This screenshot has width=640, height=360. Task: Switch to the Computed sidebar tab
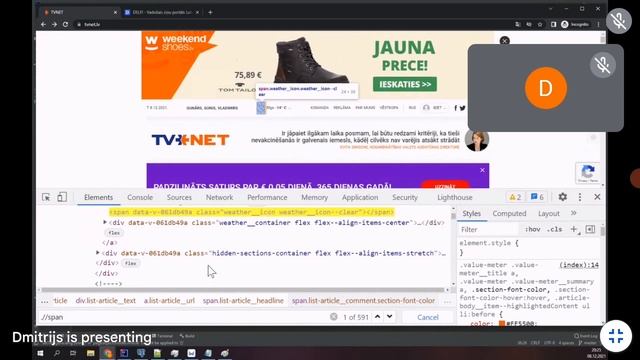(x=509, y=213)
